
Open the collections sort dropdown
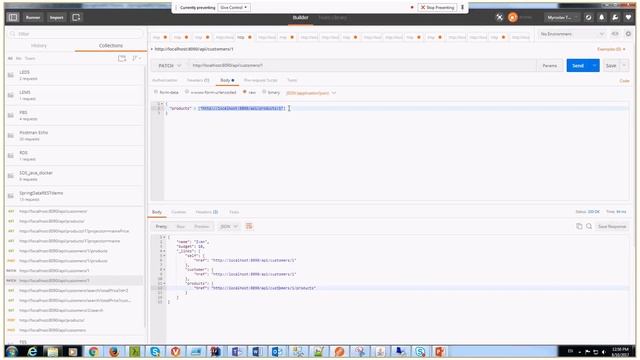137,58
